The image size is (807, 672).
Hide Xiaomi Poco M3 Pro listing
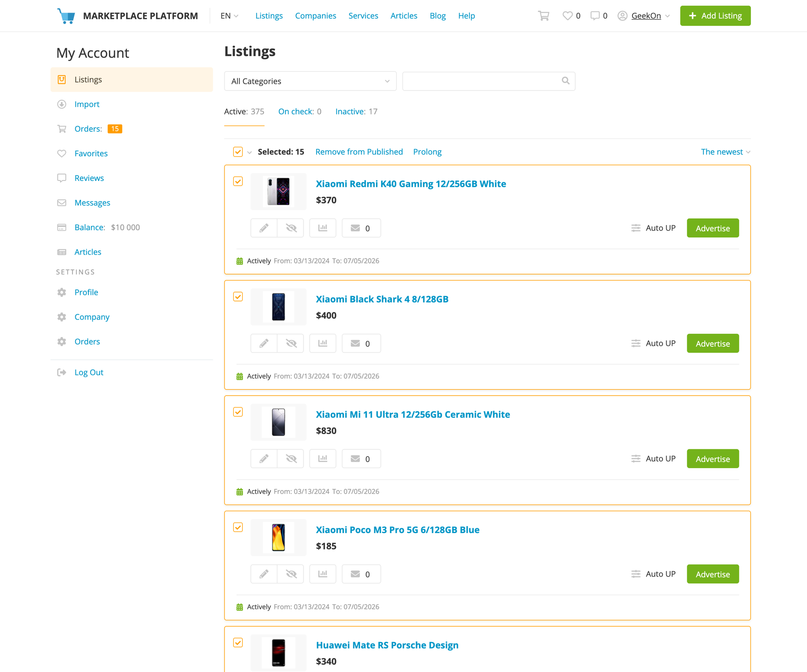(x=291, y=574)
